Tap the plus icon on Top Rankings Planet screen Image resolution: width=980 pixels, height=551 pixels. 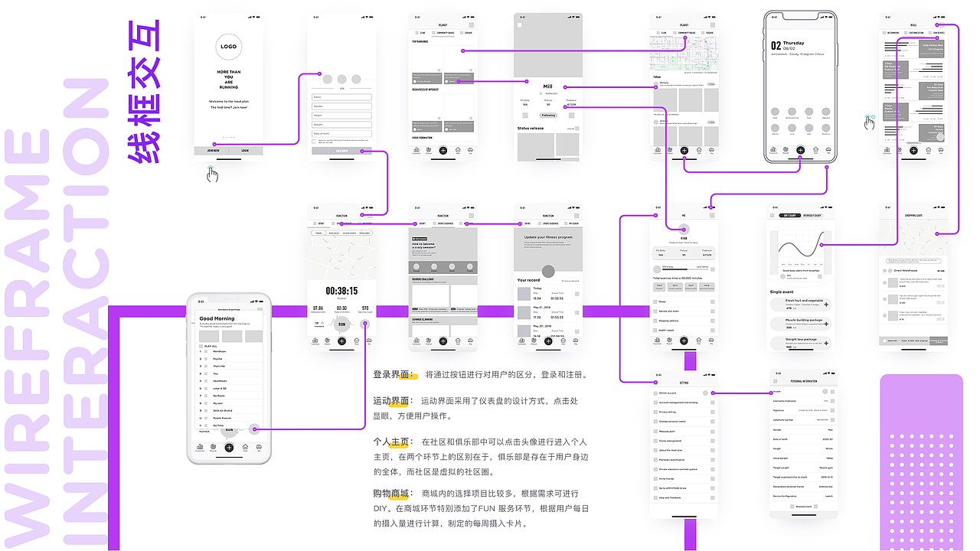click(x=443, y=150)
